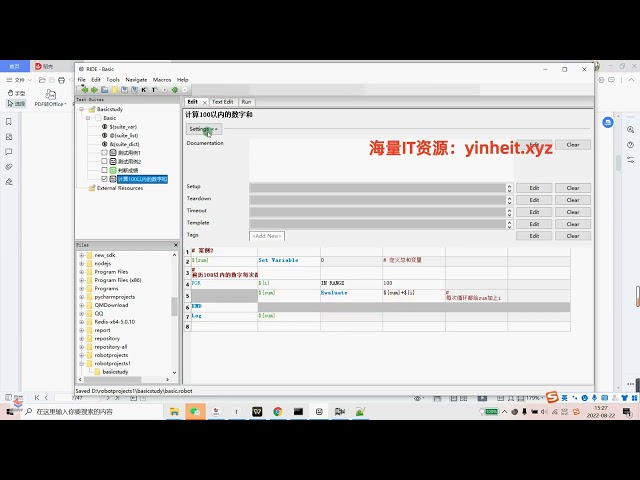Viewport: 640px width, 480px height.
Task: Expand the nodejs folder in Files
Action: (x=81, y=264)
